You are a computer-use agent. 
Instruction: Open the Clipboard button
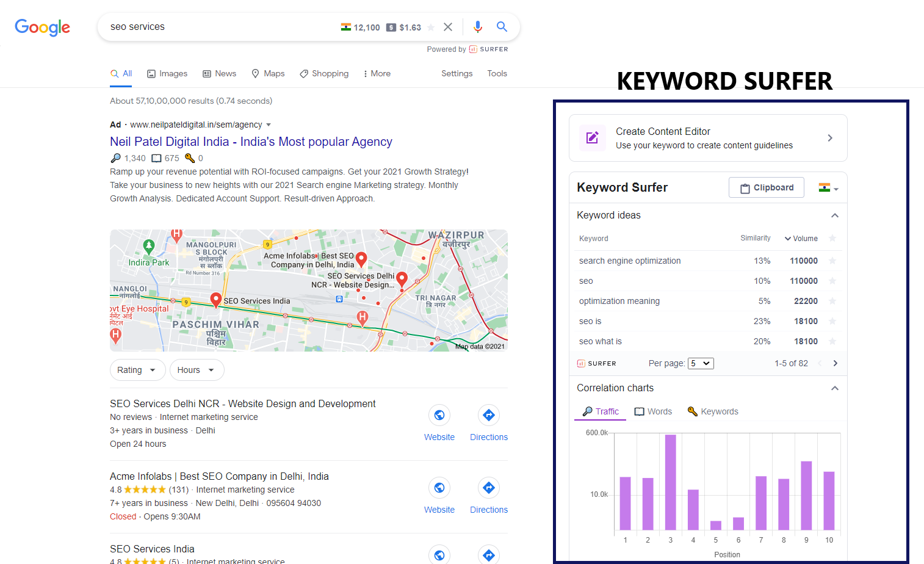[x=767, y=187]
